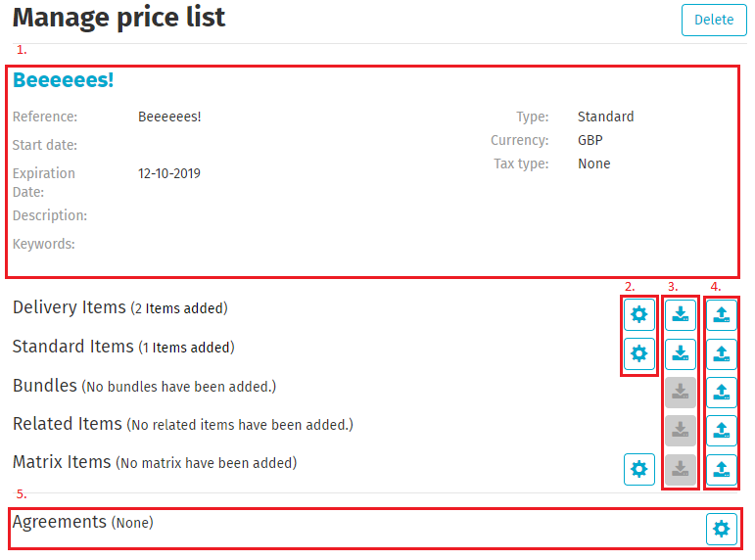This screenshot has width=755, height=560.
Task: Click the Agreements section label
Action: coord(59,522)
